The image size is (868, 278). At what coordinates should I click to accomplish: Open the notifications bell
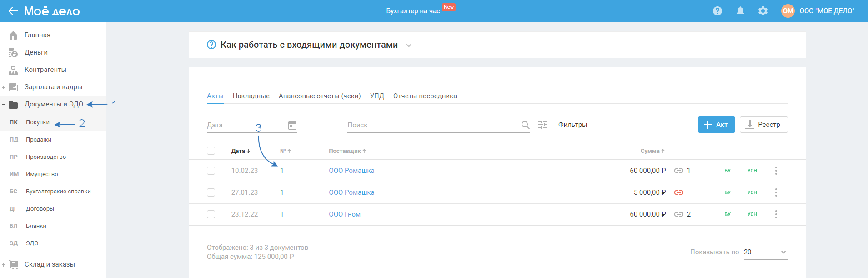tap(740, 11)
